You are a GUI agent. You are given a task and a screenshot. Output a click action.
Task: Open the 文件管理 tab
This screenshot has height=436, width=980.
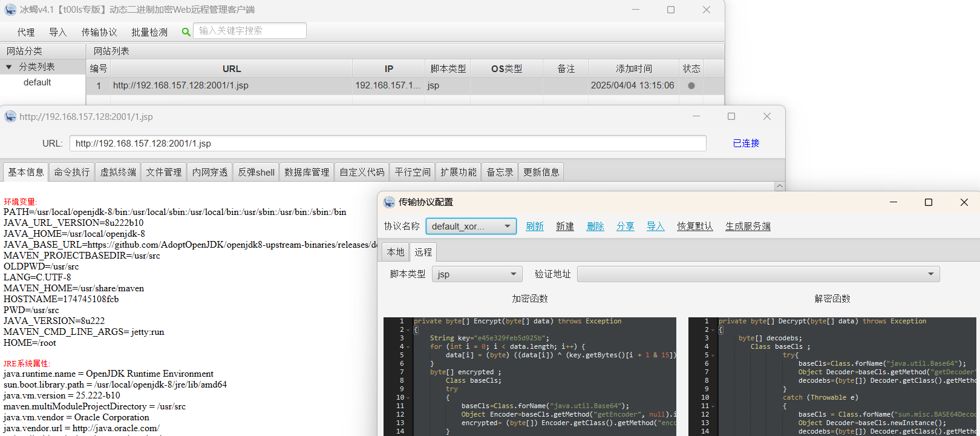(x=164, y=172)
